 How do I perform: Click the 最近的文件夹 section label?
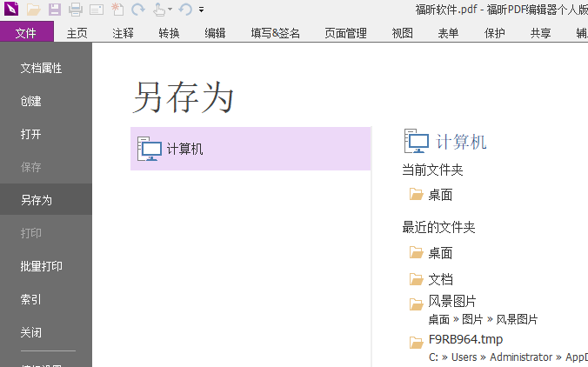point(438,227)
